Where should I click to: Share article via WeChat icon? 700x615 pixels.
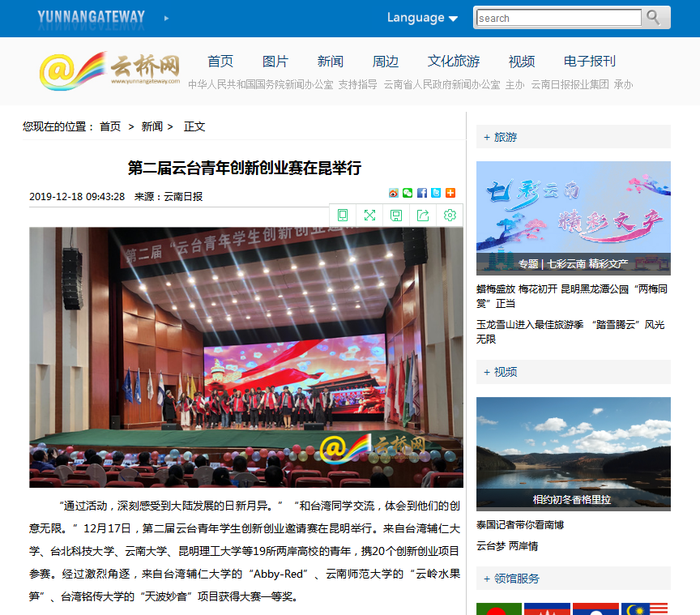coord(408,193)
